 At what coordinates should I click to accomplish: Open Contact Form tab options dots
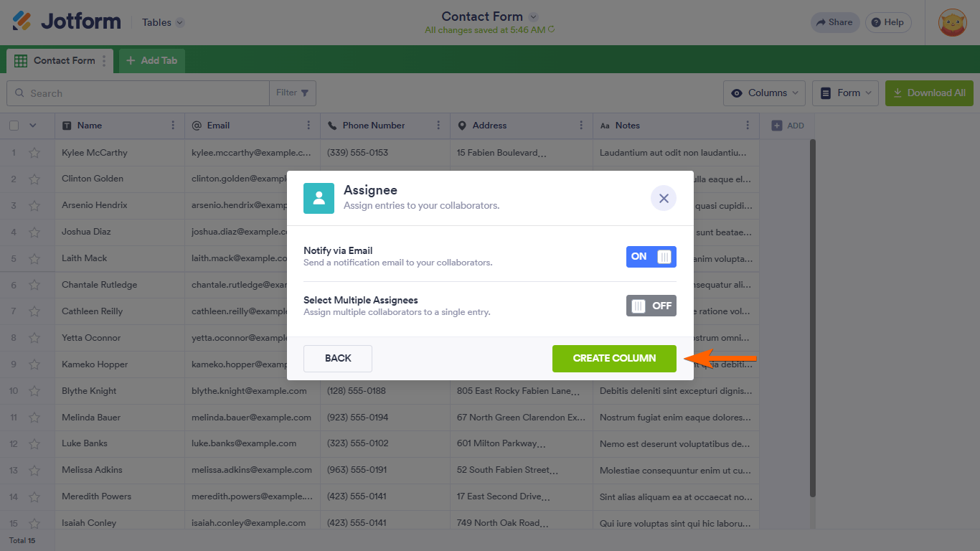[x=104, y=61]
